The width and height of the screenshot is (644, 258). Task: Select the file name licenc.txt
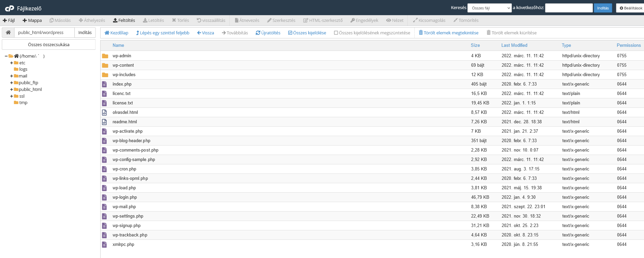coord(121,94)
